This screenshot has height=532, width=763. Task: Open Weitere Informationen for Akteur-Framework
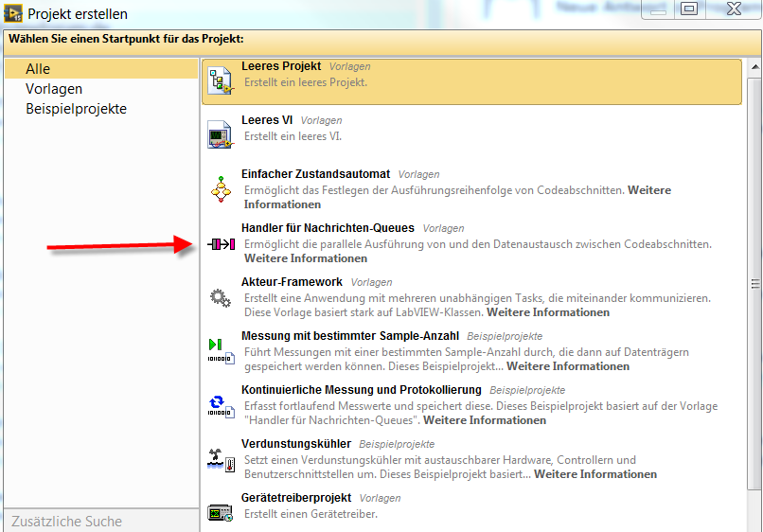coord(548,312)
